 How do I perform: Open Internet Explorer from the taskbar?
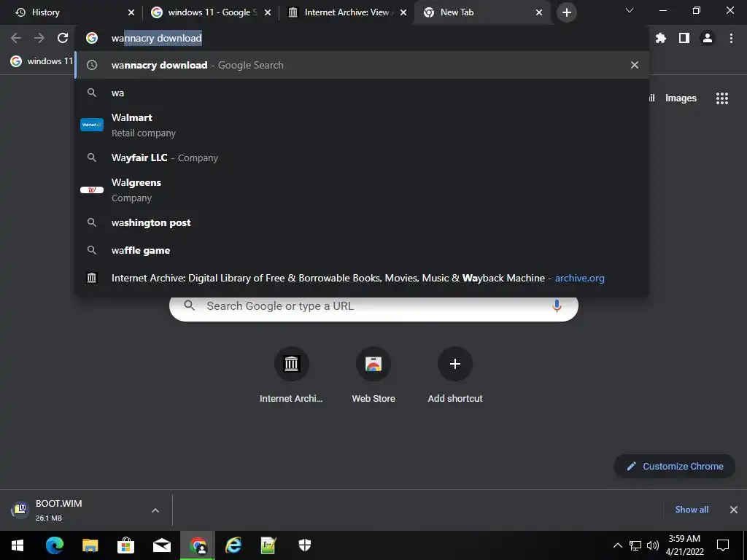[x=233, y=545]
